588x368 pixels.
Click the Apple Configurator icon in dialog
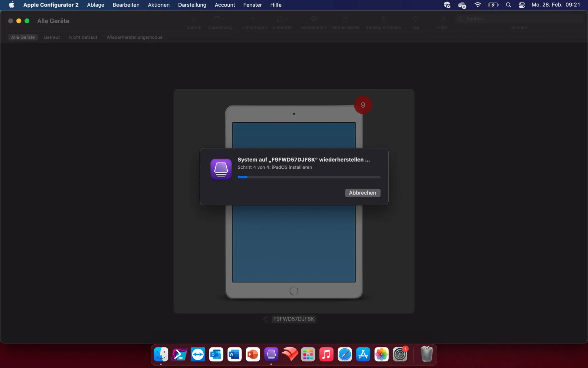point(221,169)
